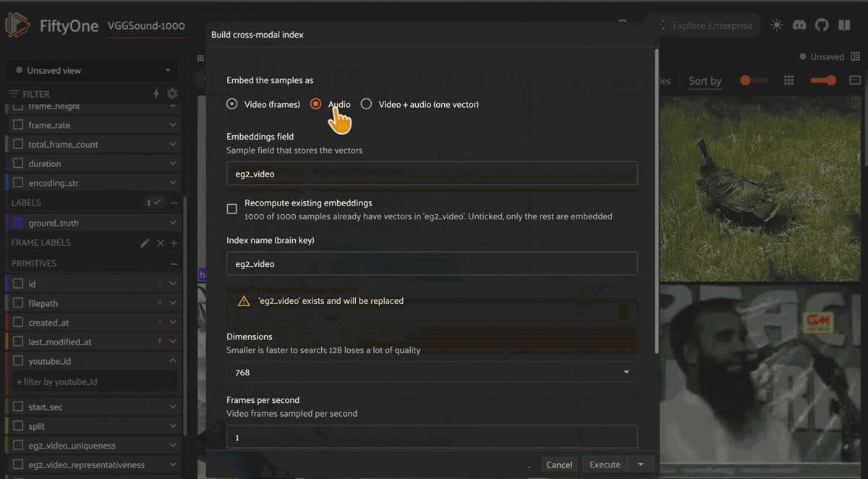This screenshot has height=479, width=868.
Task: Click the Sort by button
Action: (705, 81)
